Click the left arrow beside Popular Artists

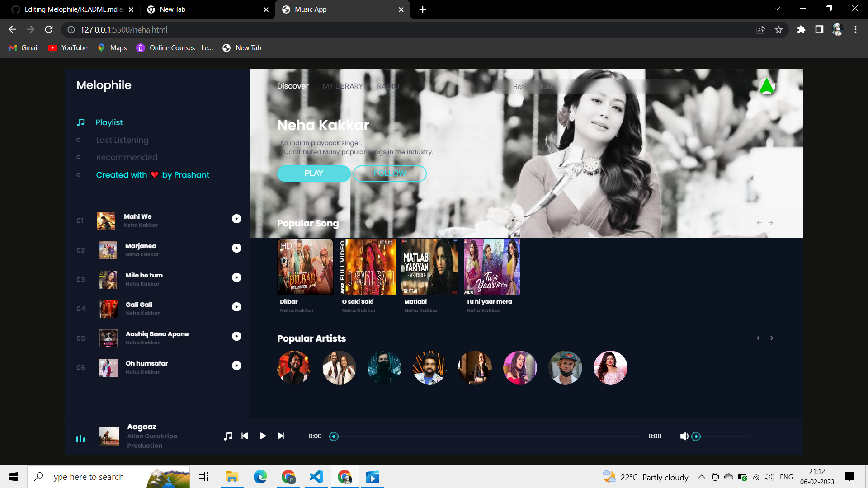coord(759,338)
